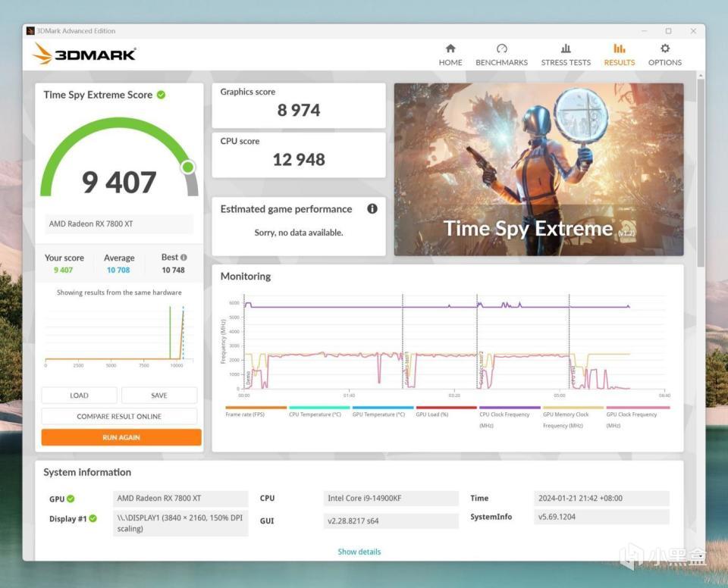The height and width of the screenshot is (588, 728).
Task: Click the GUI version v2.28.8217 s64
Action: [391, 521]
